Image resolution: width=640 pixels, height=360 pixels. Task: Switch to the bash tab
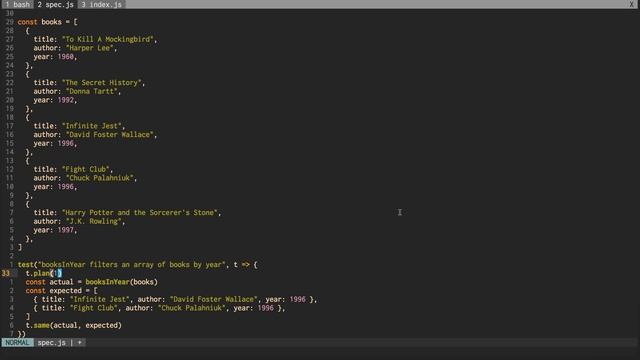click(17, 4)
